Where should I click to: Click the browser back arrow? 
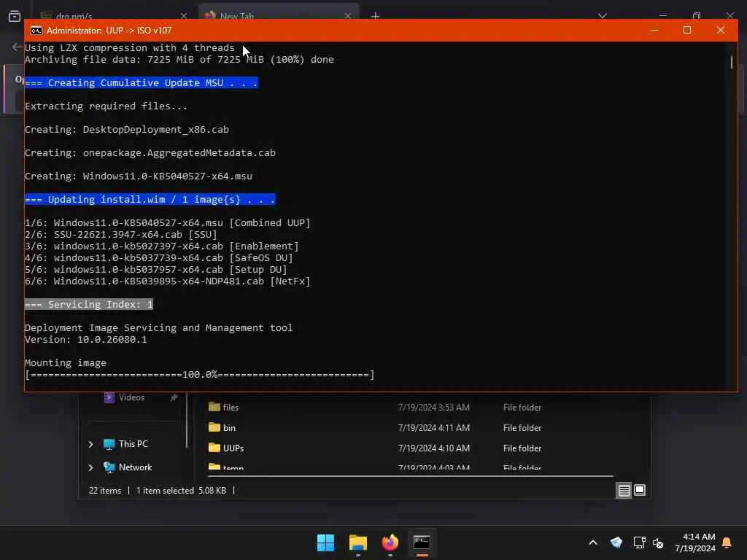[18, 47]
